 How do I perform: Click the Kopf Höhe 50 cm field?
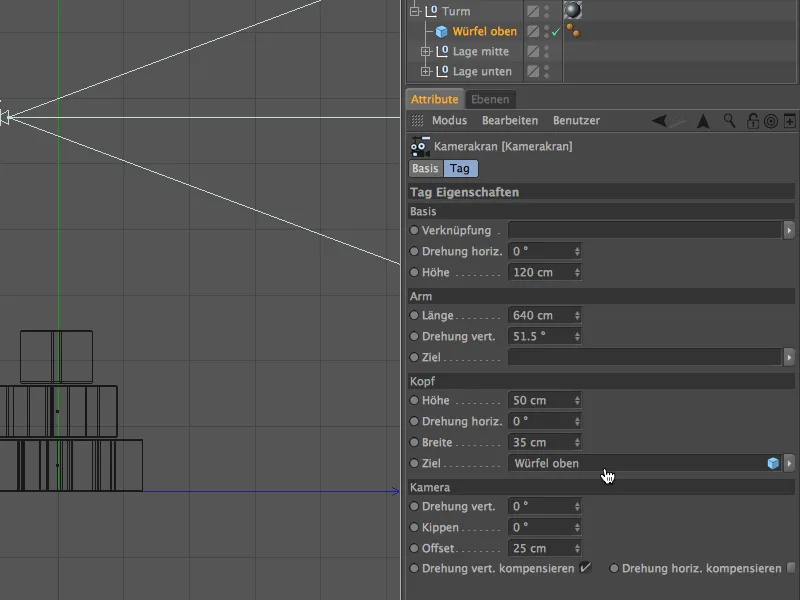pos(544,401)
